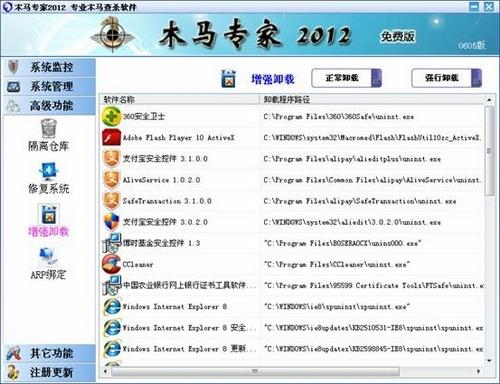Click shield icon of 支付宝安全控件 3.0.2.0
Screen dimensions: 500x384
pyautogui.click(x=111, y=222)
